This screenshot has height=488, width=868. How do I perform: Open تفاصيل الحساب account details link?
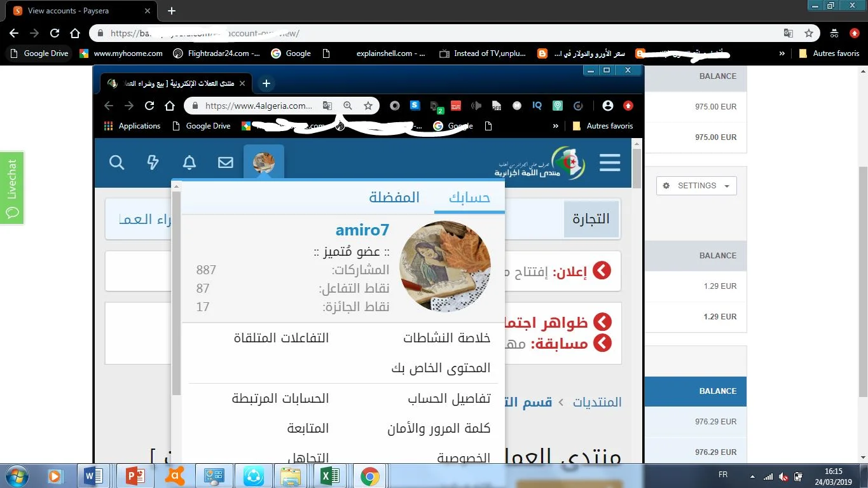pyautogui.click(x=449, y=399)
